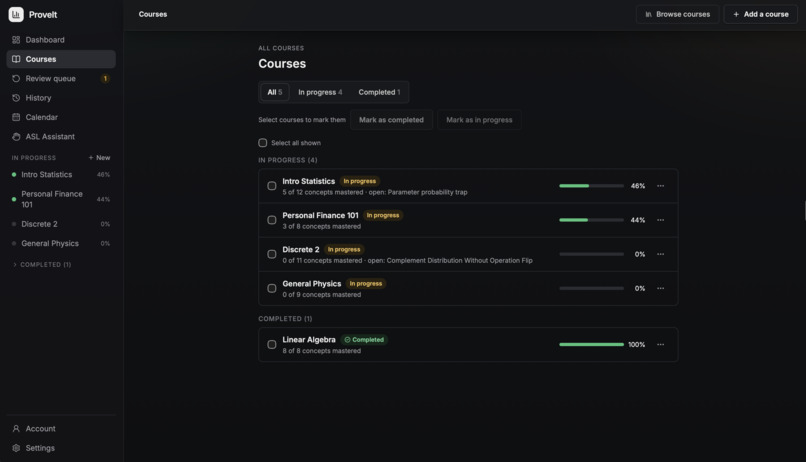The width and height of the screenshot is (806, 462).
Task: Click the Add a course button
Action: (x=761, y=14)
